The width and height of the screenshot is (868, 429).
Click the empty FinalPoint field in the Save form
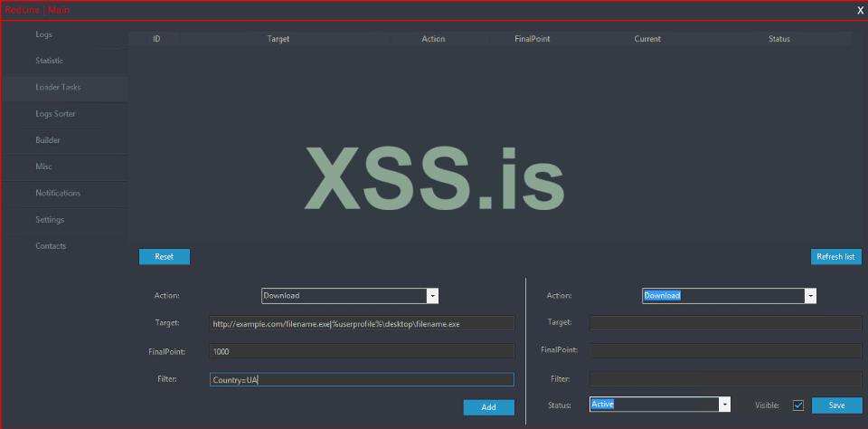click(726, 350)
